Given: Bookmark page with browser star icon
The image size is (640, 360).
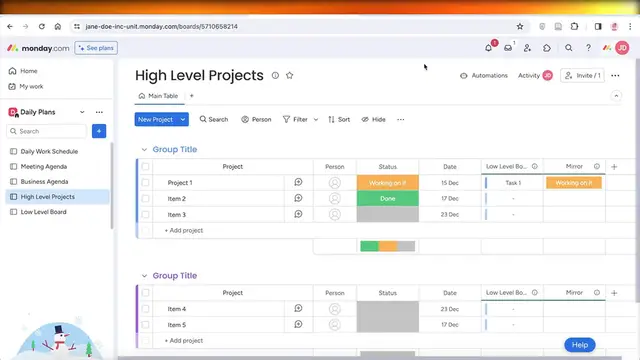Looking at the screenshot, I should point(520,27).
